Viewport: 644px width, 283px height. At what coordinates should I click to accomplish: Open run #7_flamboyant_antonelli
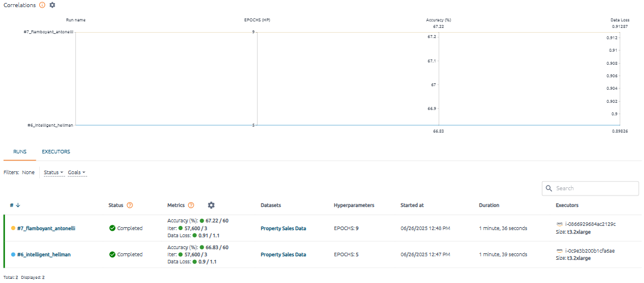[46, 228]
